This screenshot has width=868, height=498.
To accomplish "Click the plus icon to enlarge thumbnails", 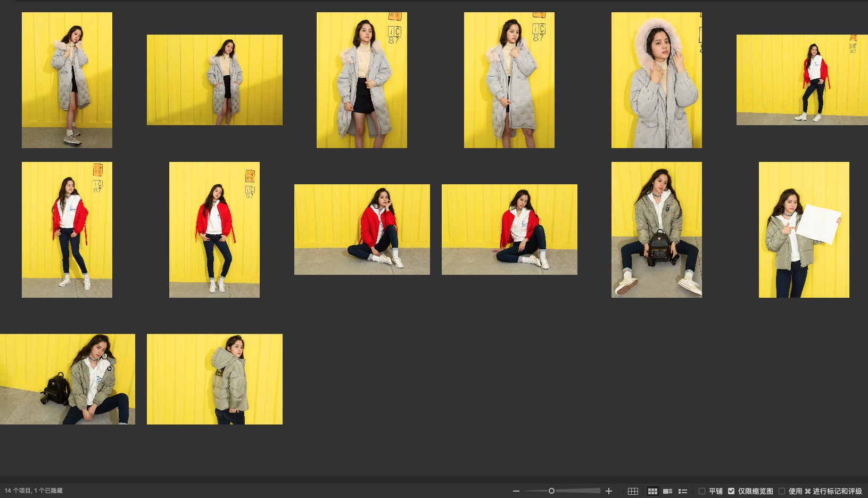I will [609, 491].
